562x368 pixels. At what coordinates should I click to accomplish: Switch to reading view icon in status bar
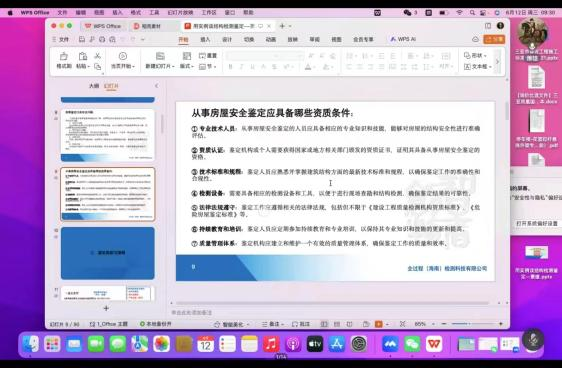click(349, 324)
